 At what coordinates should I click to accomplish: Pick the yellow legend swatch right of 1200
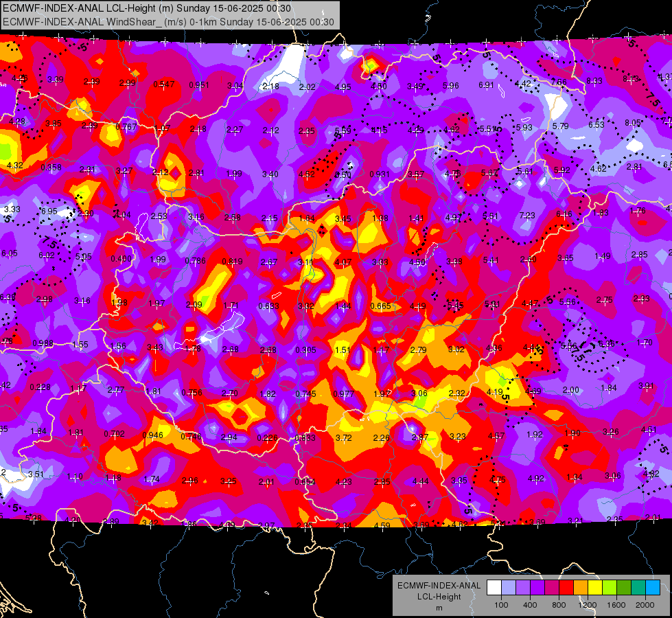pos(595,588)
